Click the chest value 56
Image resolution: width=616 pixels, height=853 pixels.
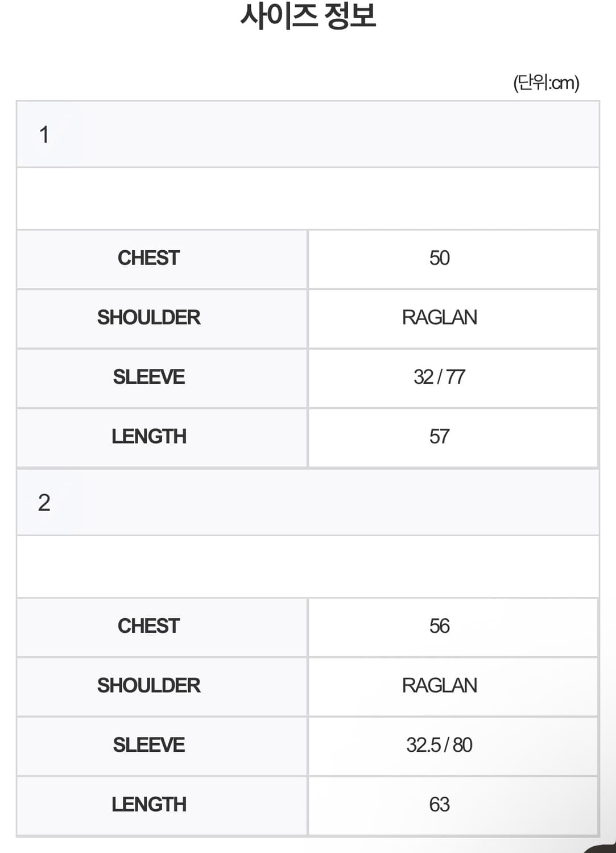[440, 626]
